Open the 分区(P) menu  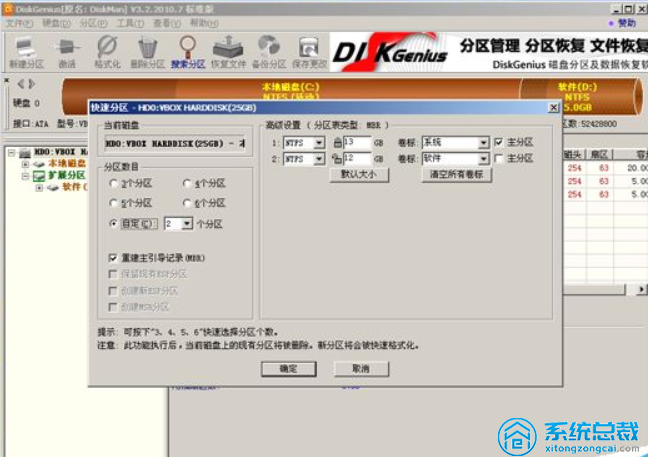[x=93, y=23]
